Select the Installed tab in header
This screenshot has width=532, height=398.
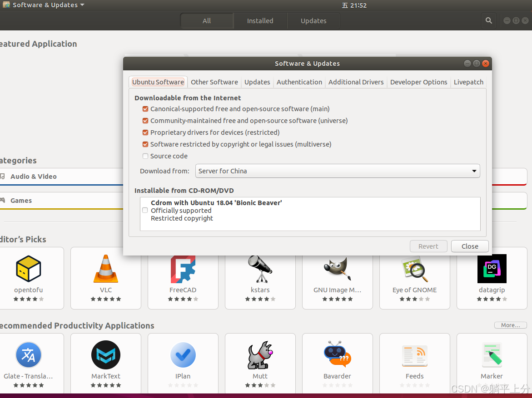(x=260, y=21)
